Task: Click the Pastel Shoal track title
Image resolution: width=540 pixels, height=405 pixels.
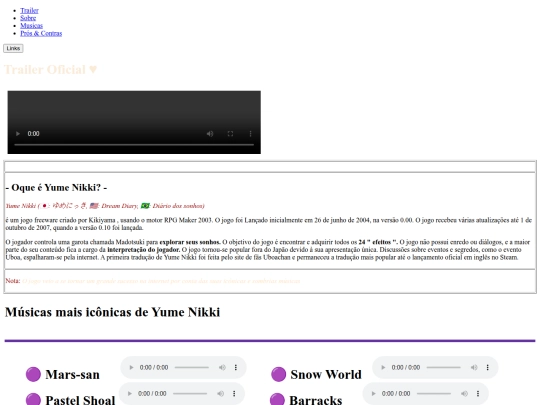Action: 80,400
